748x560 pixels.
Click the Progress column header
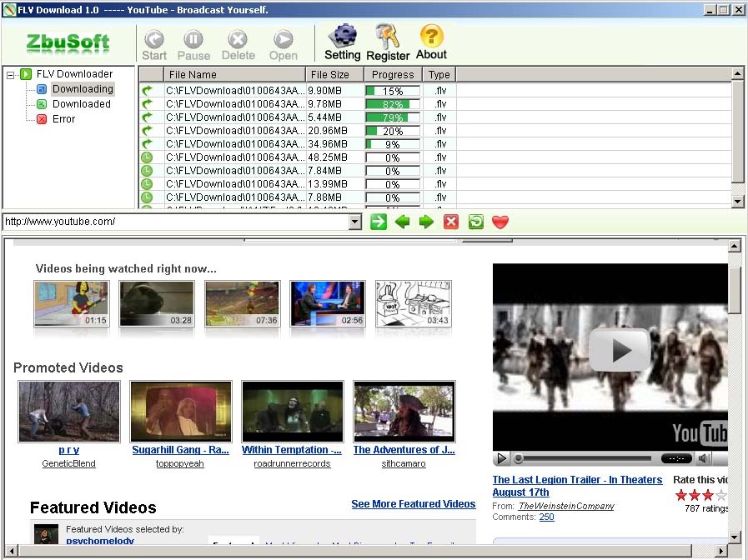click(x=393, y=75)
